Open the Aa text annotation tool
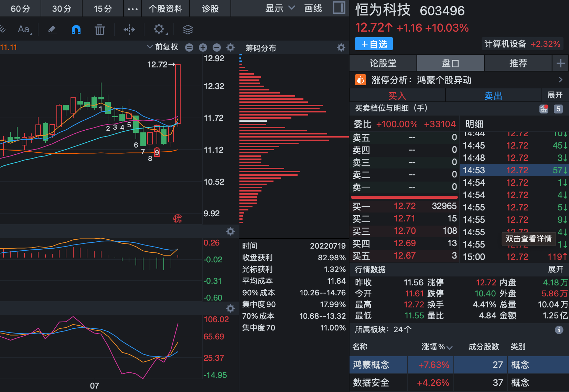569x392 pixels. [23, 30]
